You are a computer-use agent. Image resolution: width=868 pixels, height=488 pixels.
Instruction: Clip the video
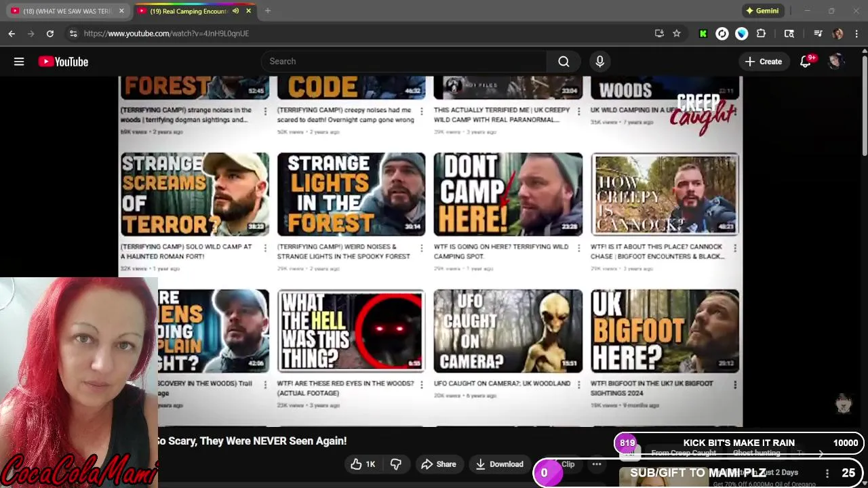(568, 464)
